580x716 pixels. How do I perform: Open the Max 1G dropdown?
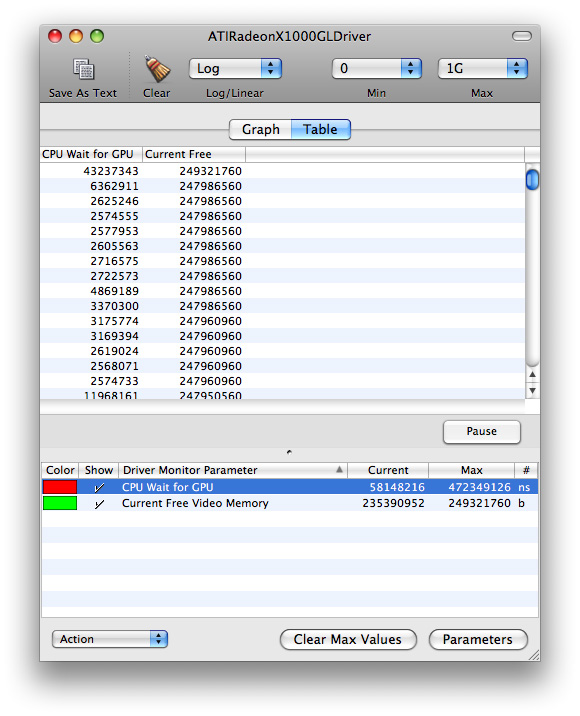pos(483,68)
